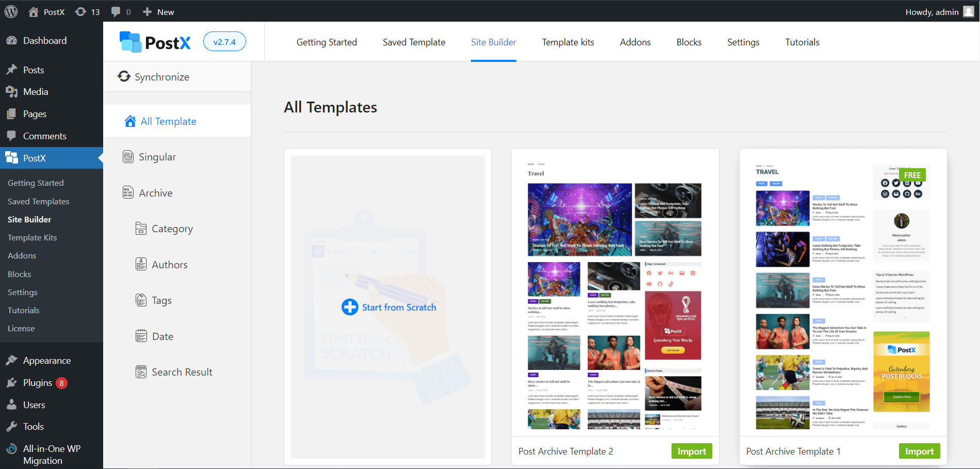Open the Authors template section

pyautogui.click(x=141, y=264)
